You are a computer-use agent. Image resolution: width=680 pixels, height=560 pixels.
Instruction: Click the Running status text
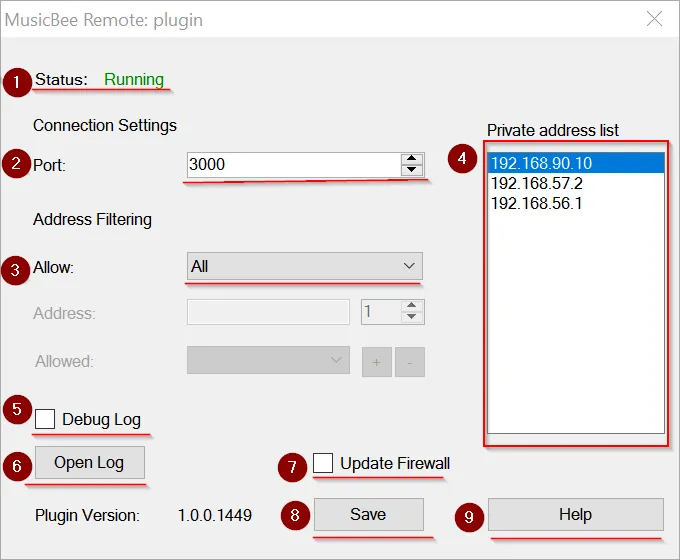point(134,79)
